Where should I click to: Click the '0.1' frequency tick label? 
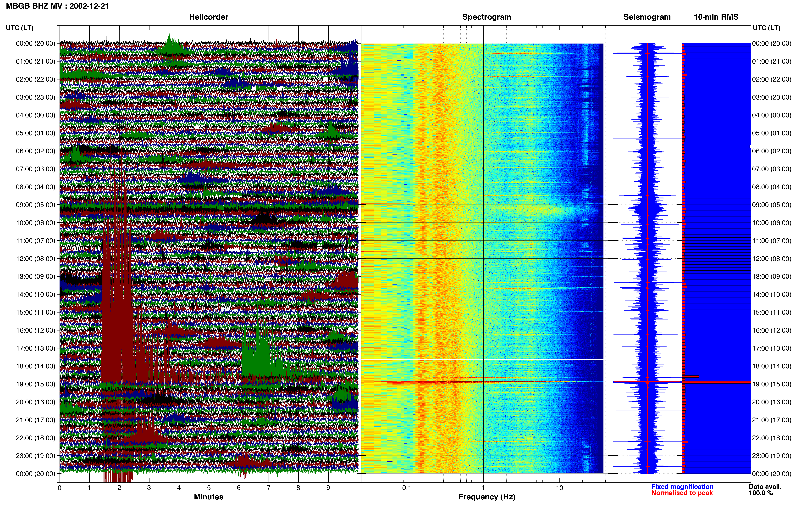(x=407, y=488)
